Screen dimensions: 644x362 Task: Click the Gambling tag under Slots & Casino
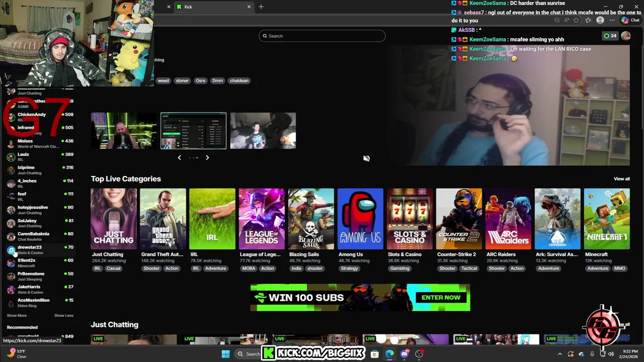(400, 268)
